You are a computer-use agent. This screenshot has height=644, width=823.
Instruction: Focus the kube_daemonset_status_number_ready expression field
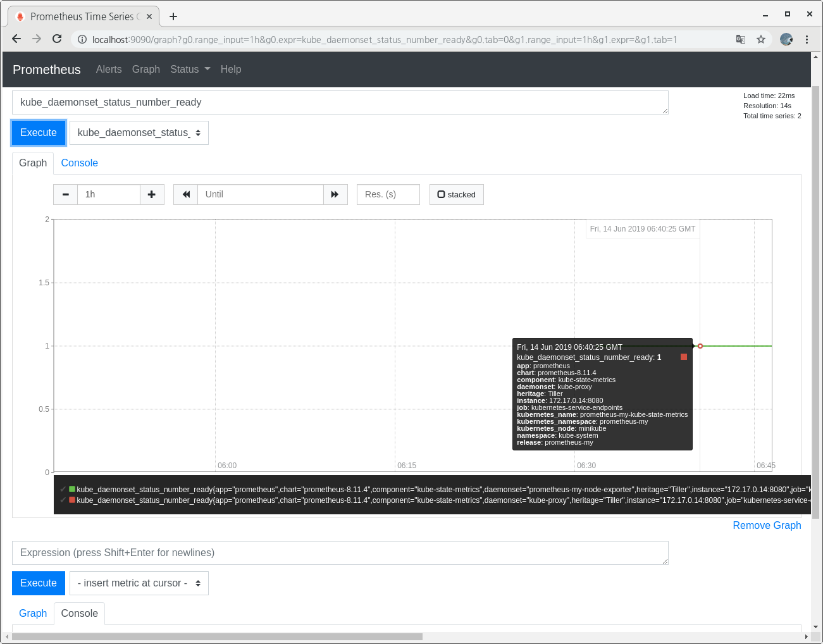tap(340, 102)
